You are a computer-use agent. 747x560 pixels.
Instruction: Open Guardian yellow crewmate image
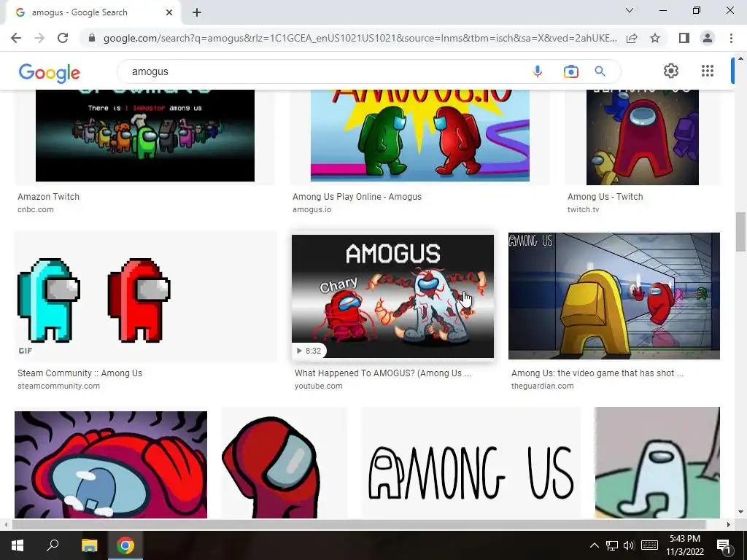614,296
